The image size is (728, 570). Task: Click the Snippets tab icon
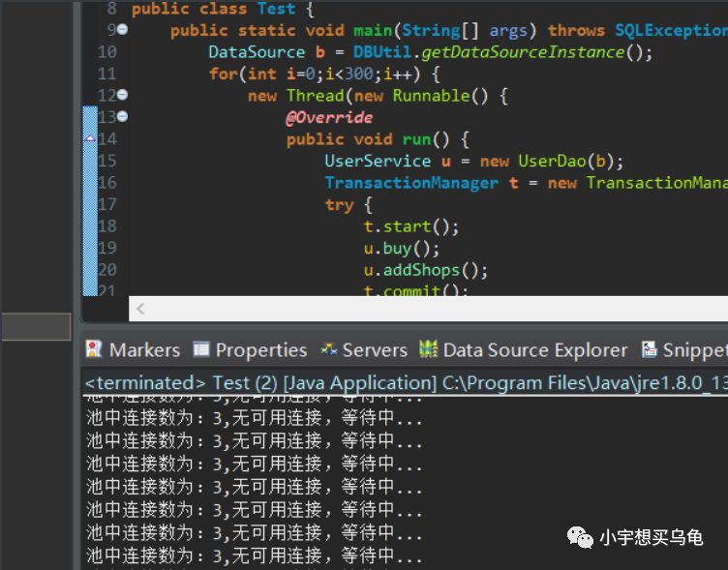649,349
